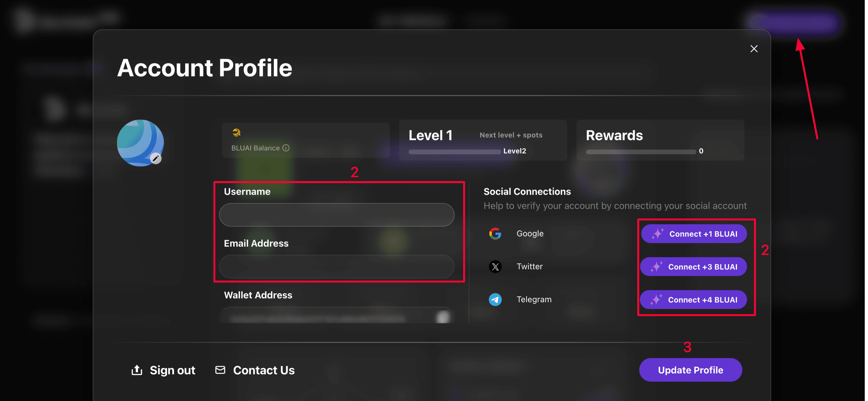Click the Contact Us envelope icon
Image resolution: width=868 pixels, height=401 pixels.
click(x=220, y=370)
